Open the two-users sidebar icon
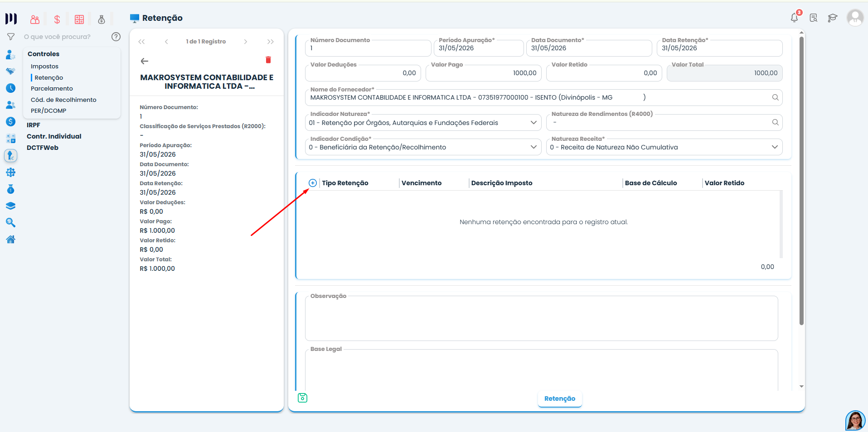 [x=11, y=105]
